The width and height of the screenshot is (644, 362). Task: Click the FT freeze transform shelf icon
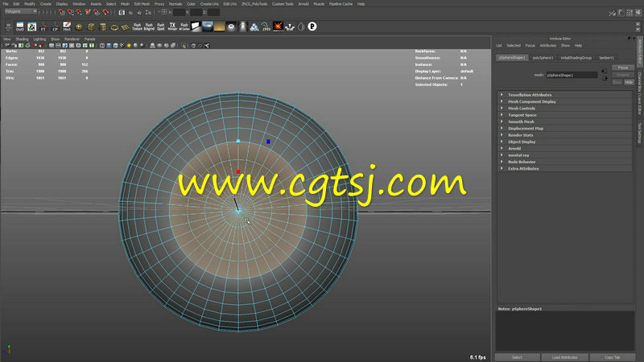[43, 27]
